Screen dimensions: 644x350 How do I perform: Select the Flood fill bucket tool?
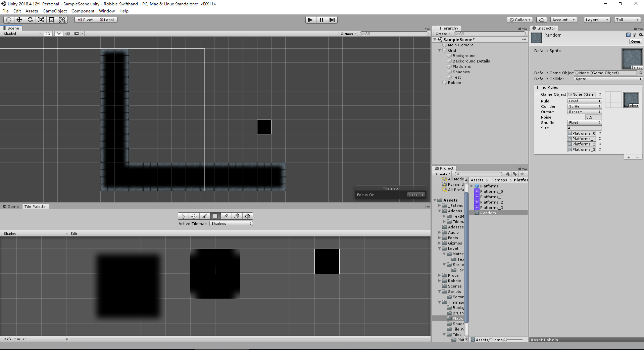click(247, 216)
